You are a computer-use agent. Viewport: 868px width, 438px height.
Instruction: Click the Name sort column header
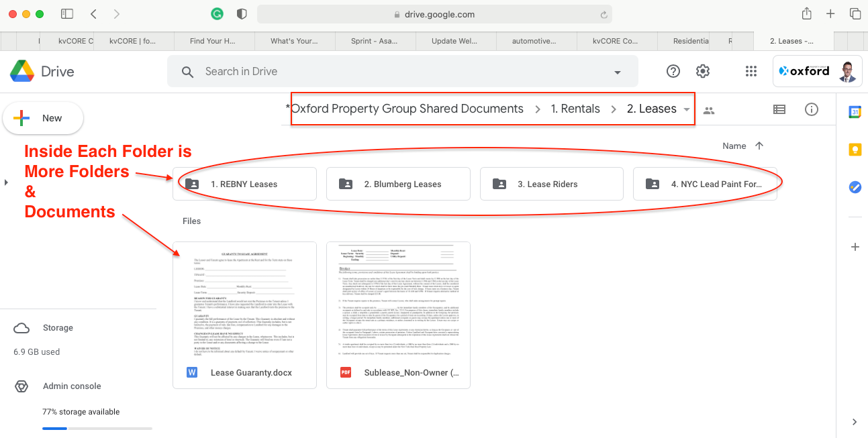[734, 146]
